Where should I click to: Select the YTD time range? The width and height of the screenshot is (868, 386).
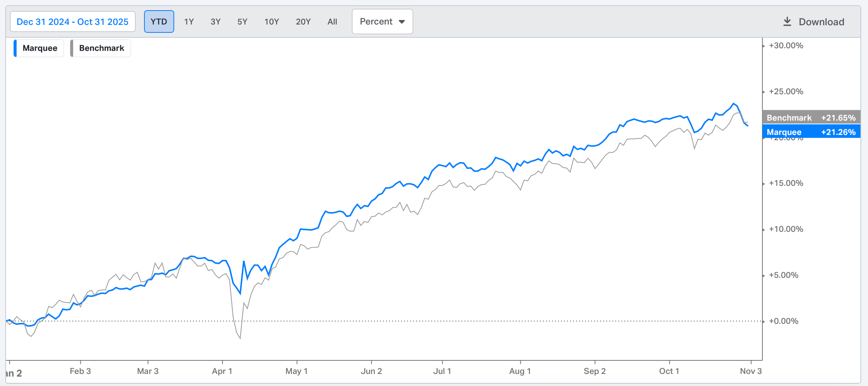click(x=159, y=22)
